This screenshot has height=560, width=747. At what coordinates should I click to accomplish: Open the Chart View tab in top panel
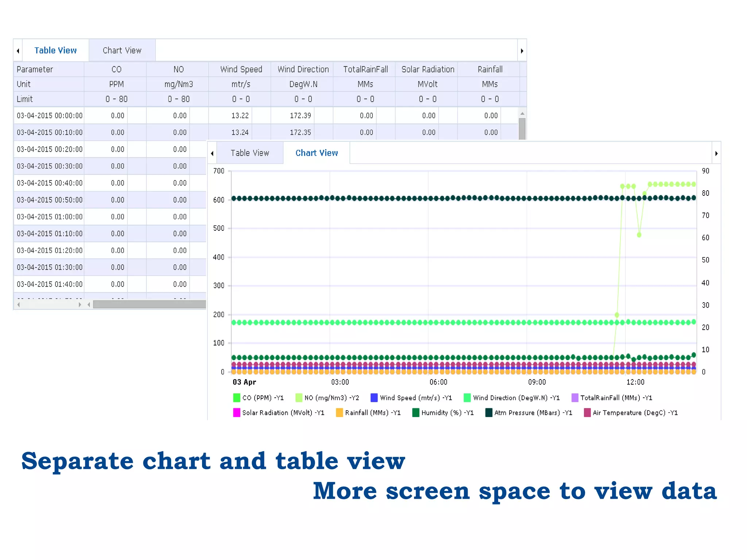122,50
